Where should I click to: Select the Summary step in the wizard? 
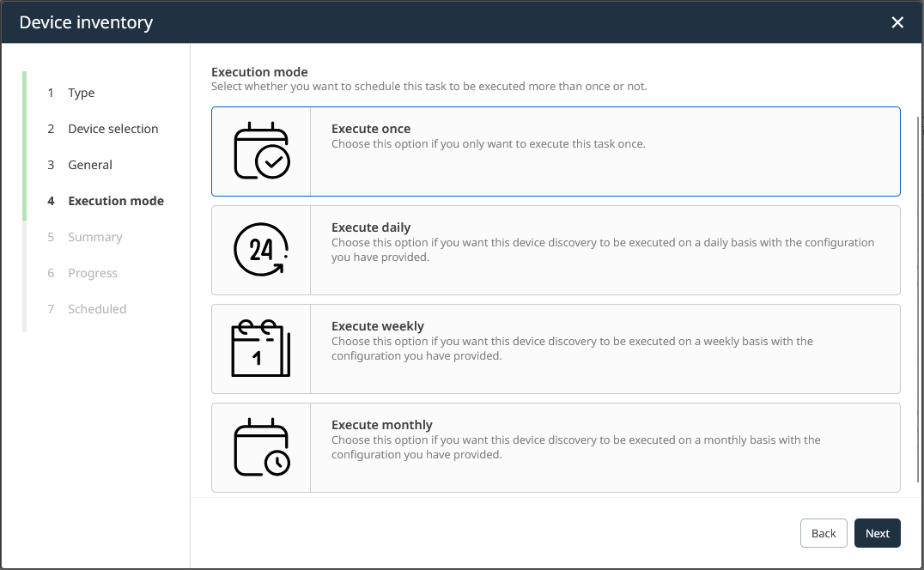tap(95, 237)
